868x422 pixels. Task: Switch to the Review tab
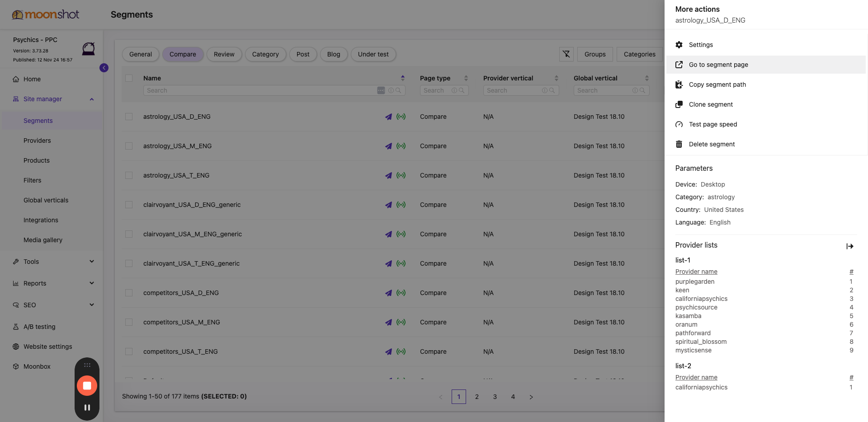224,54
